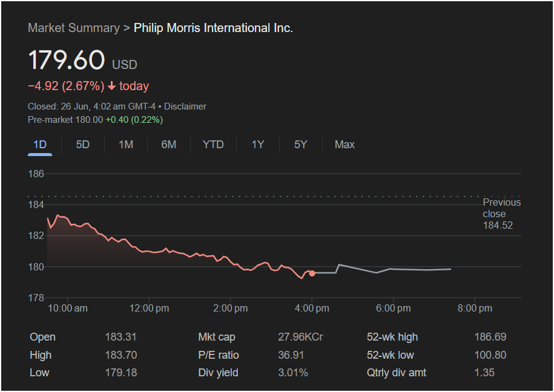This screenshot has height=392, width=554.
Task: Click the USD currency label
Action: coord(125,65)
